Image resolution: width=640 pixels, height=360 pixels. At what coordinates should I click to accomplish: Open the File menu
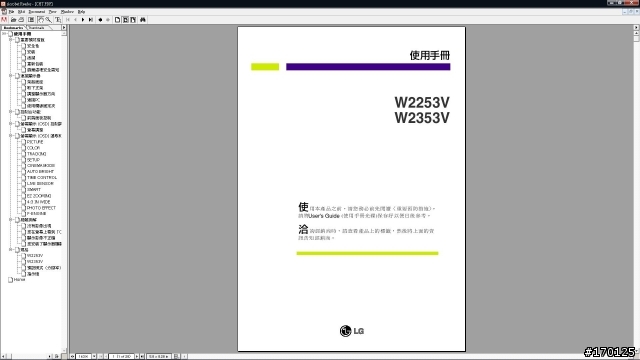tap(11, 12)
